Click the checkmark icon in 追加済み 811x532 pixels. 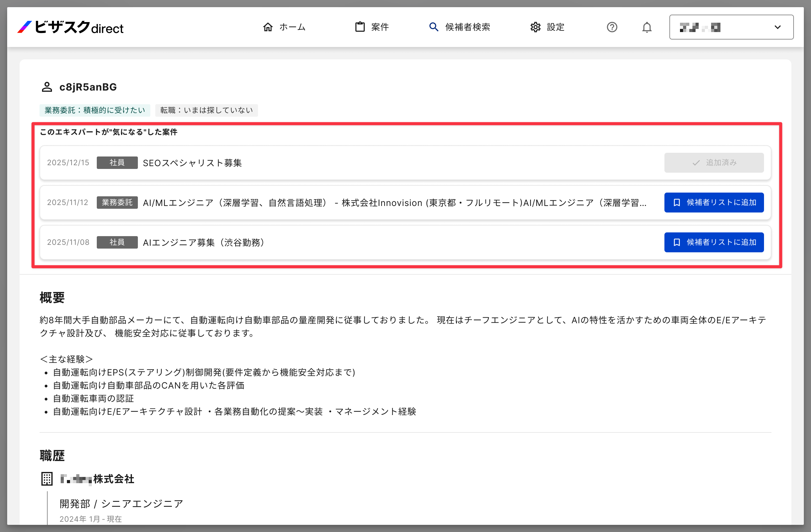[696, 163]
